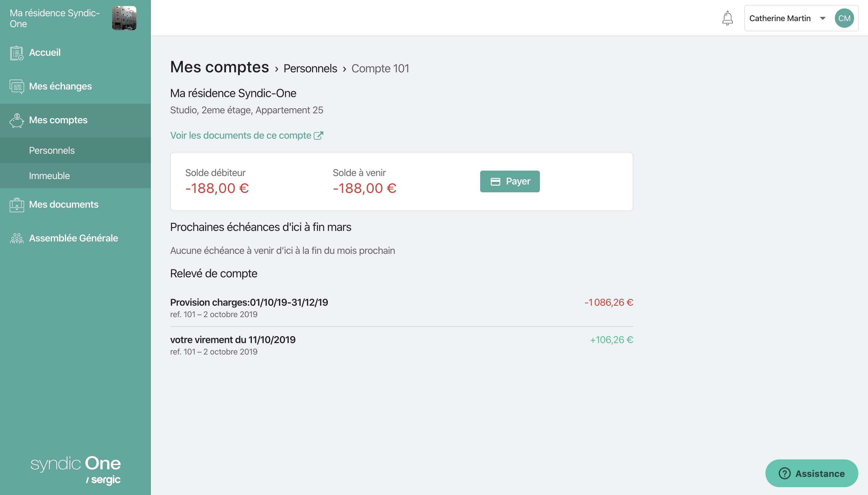868x495 pixels.
Task: Click the question mark icon in Assistance
Action: point(785,473)
